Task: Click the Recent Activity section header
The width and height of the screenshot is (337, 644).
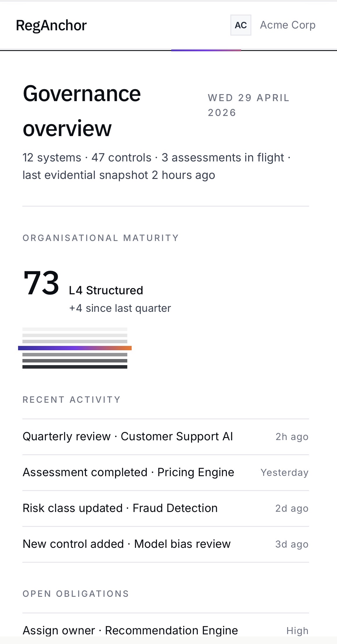Action: point(72,400)
